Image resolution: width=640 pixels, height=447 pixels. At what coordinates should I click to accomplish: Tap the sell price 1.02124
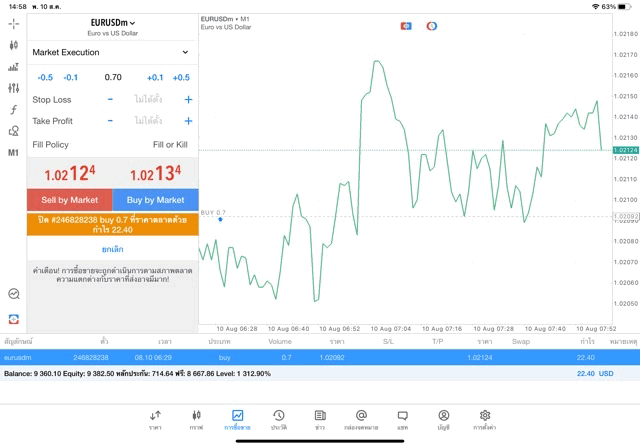70,173
